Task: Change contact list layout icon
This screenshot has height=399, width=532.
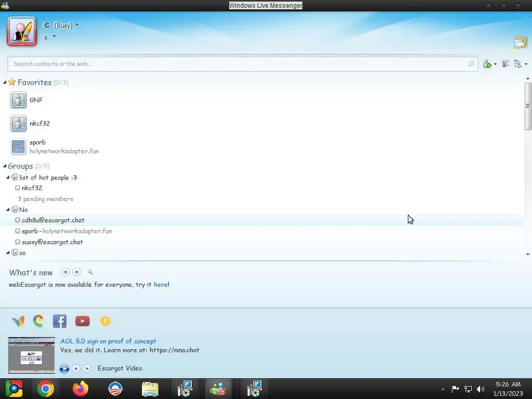Action: pyautogui.click(x=506, y=64)
